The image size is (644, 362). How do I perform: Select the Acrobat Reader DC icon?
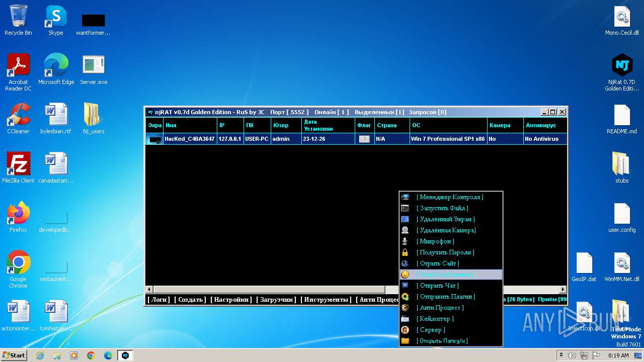click(x=18, y=73)
